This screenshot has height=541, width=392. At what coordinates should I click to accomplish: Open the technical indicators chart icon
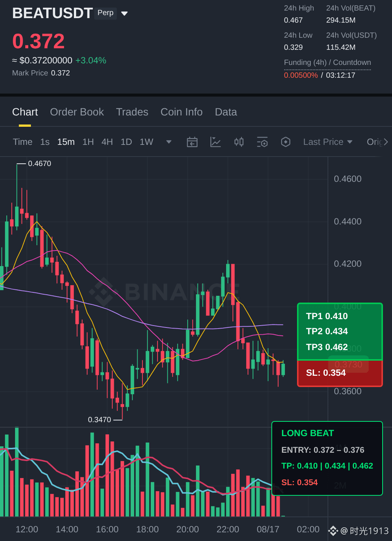click(x=216, y=142)
